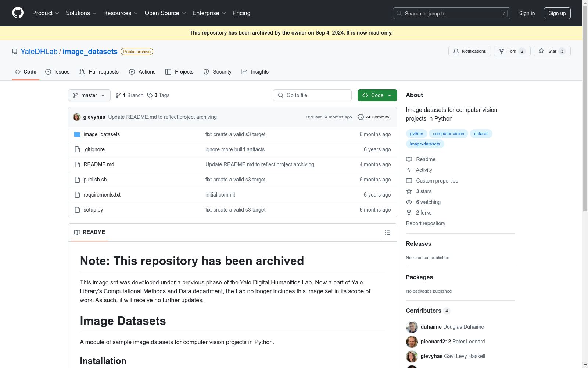Expand the Enterprise menu
The image size is (588, 368).
pos(209,13)
